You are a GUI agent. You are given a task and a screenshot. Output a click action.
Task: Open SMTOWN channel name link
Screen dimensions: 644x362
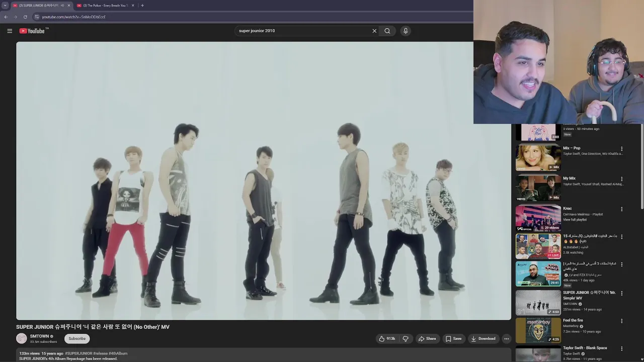pyautogui.click(x=39, y=336)
